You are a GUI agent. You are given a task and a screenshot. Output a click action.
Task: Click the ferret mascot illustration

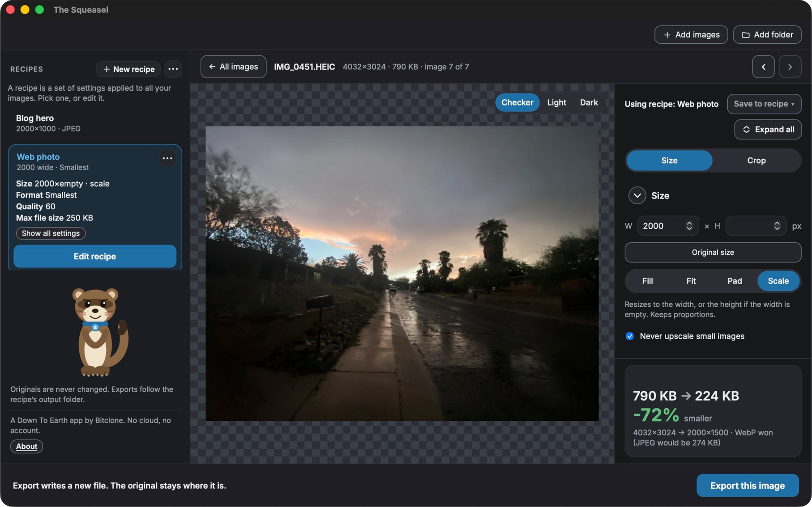[100, 332]
